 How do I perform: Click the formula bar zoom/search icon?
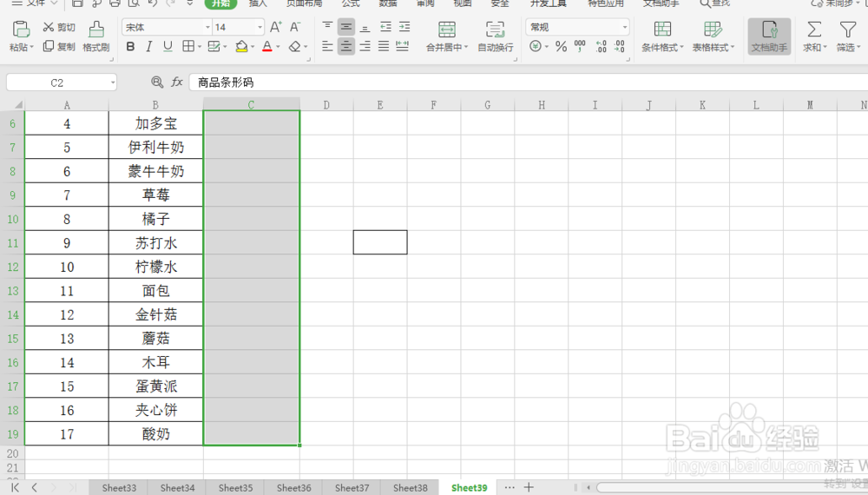coord(157,82)
